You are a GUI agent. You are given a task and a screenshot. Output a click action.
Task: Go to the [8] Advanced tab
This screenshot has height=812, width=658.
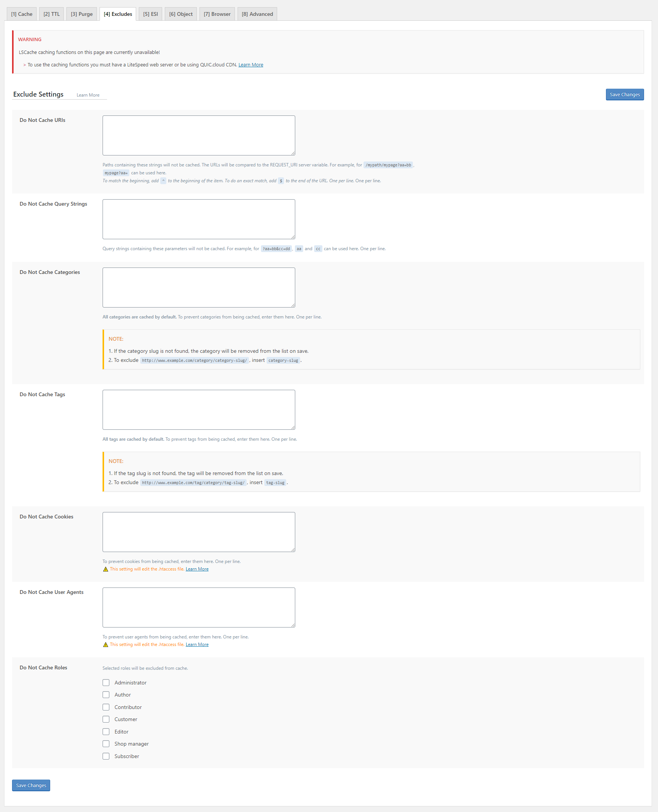pos(258,14)
